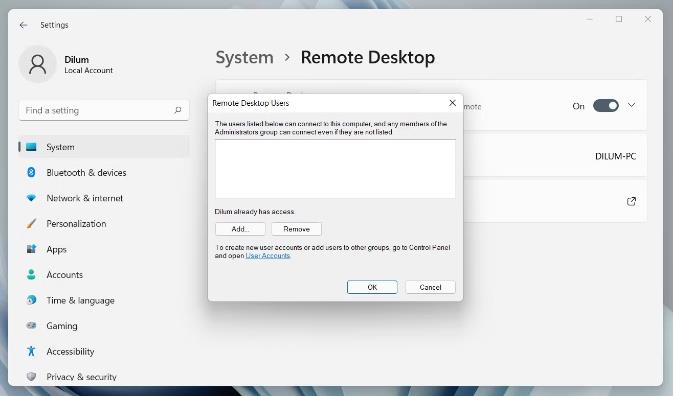Click the empty users list box
The image size is (674, 396).
coord(335,169)
